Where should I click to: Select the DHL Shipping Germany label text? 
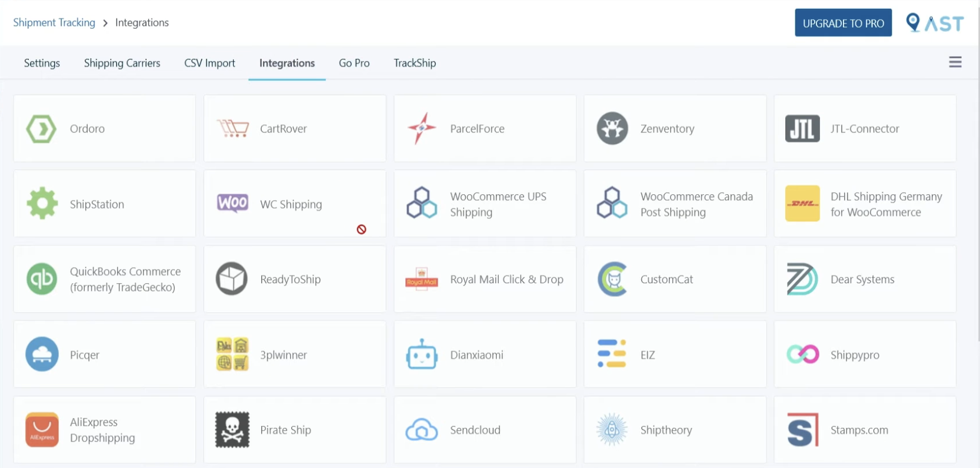click(x=886, y=204)
